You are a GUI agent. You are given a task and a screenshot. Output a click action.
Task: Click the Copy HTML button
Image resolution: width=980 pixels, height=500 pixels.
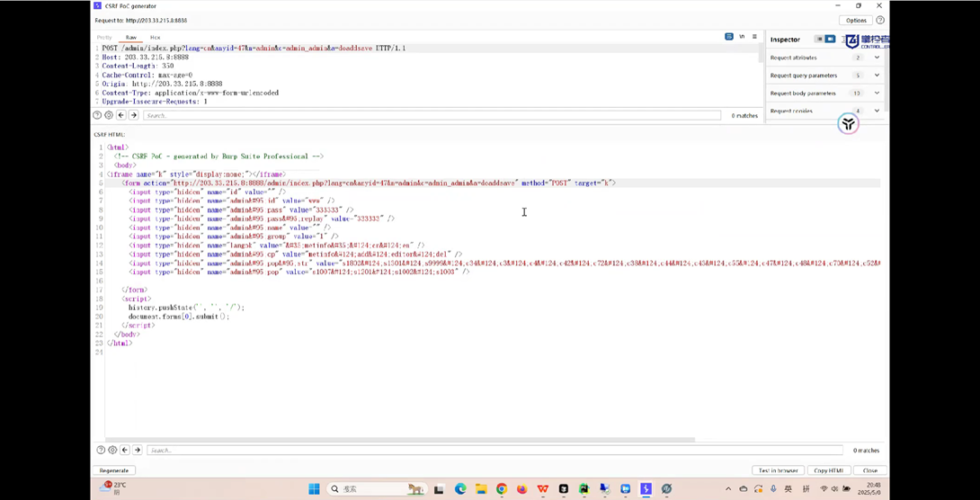pyautogui.click(x=829, y=470)
